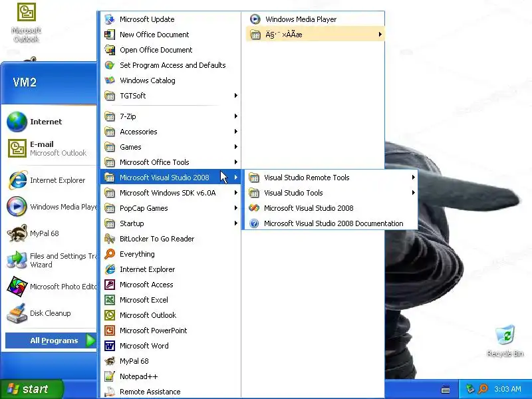Open the Visual Studio Remote Tools entry
The width and height of the screenshot is (532, 399).
tap(331, 178)
